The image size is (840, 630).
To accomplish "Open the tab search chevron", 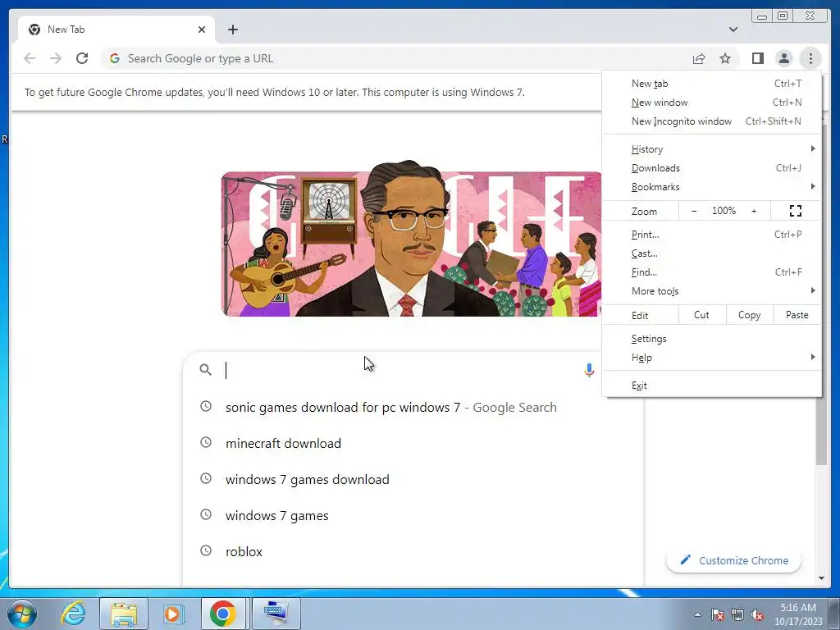I will 733,30.
